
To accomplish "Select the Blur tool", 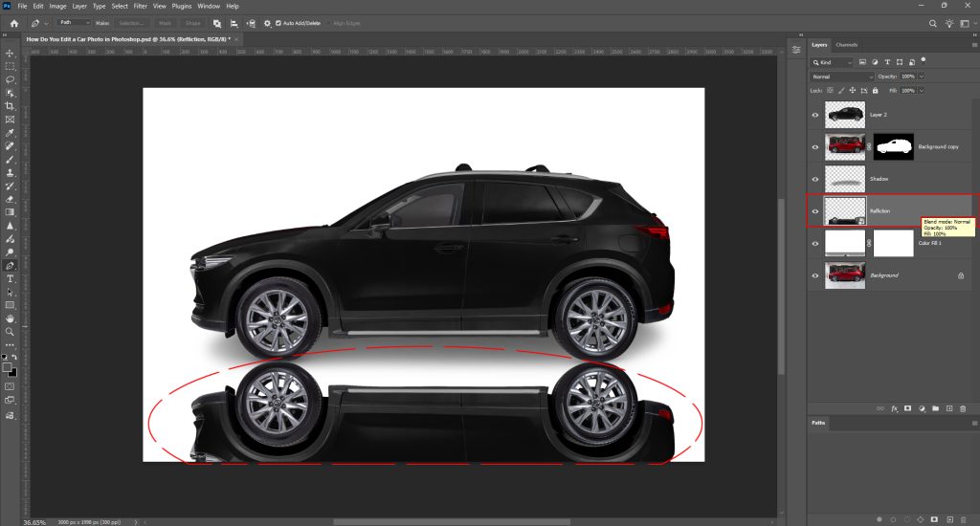I will pyautogui.click(x=10, y=226).
